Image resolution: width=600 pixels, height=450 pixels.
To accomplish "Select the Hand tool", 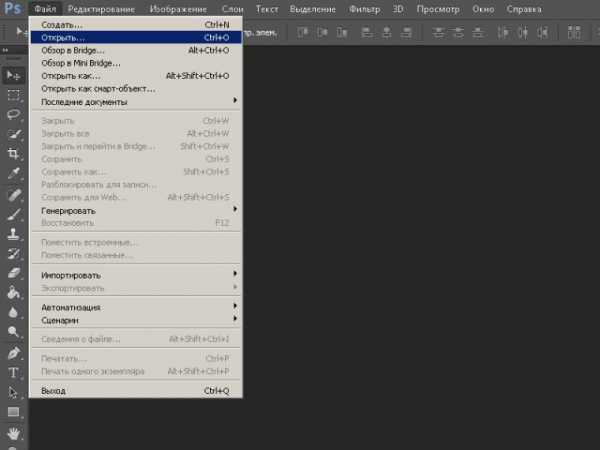I will pyautogui.click(x=13, y=433).
